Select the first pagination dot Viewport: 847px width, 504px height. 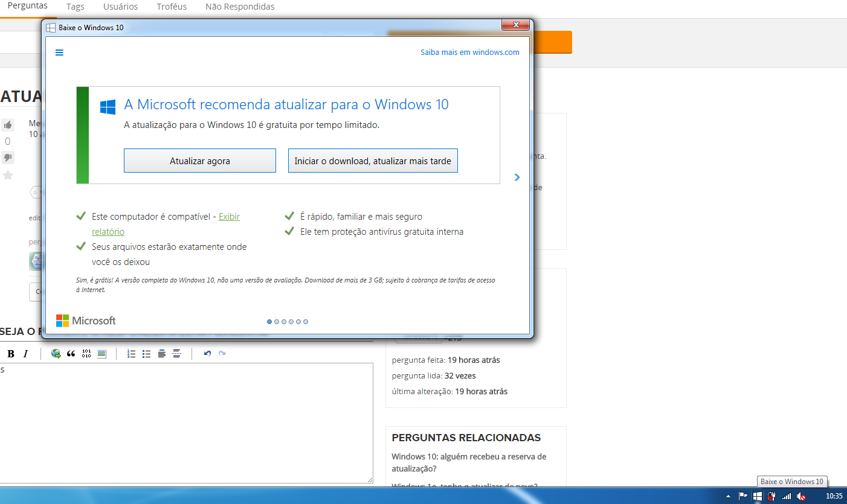click(269, 322)
